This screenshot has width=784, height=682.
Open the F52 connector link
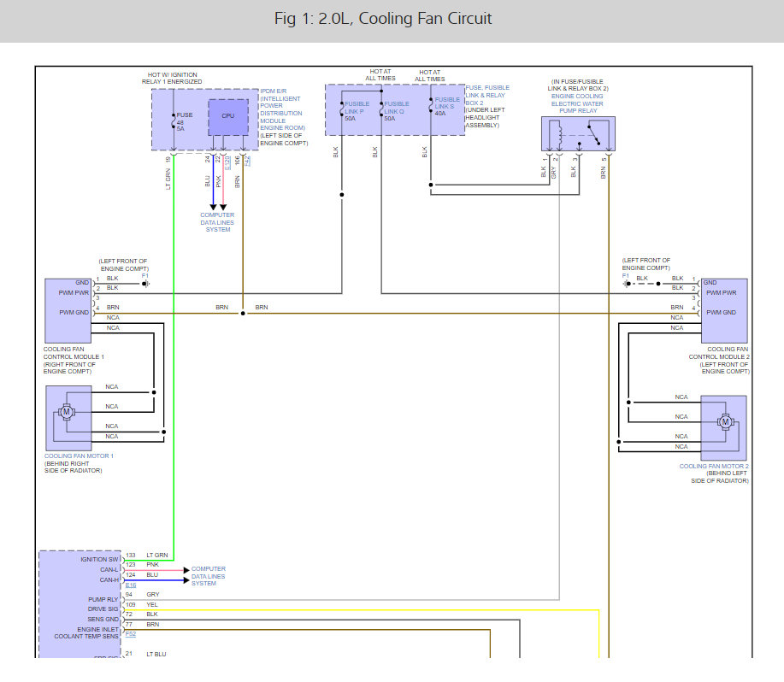(131, 634)
